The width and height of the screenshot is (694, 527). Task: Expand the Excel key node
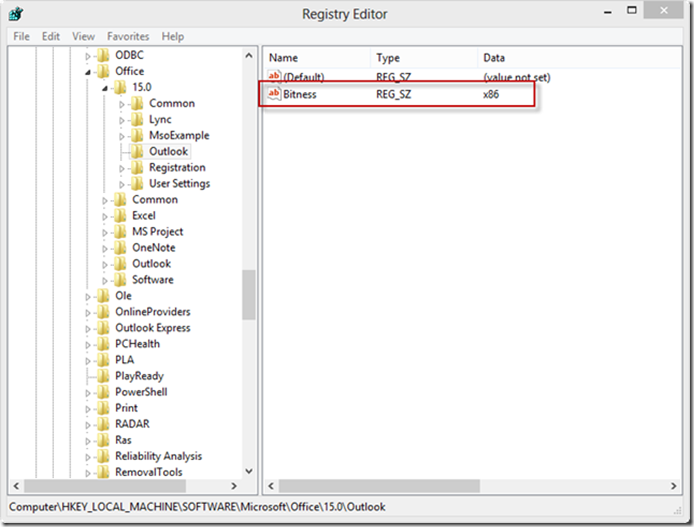click(105, 217)
